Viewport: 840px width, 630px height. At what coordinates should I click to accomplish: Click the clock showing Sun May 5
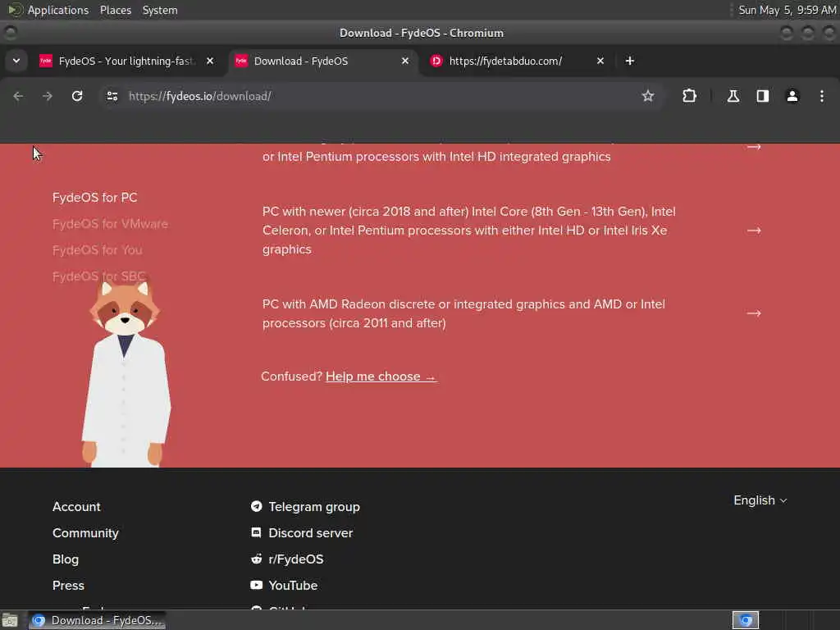(x=787, y=10)
